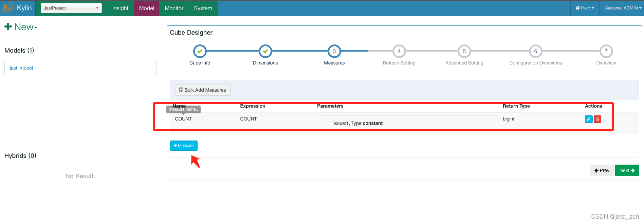Image resolution: width=644 pixels, height=223 pixels.
Task: Click Bulk Add Measures button
Action: click(203, 90)
